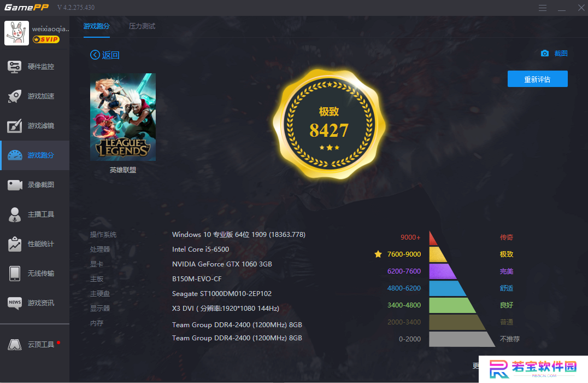Click the 舒适 rank label

506,288
